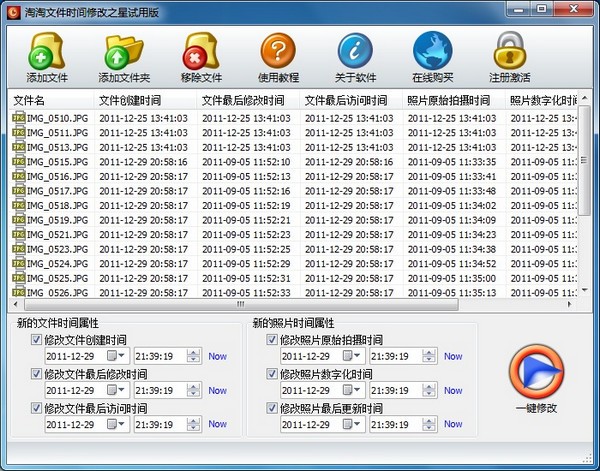The width and height of the screenshot is (600, 471).
Task: Click the time spinner for 文件最后访问时间
Action: [193, 424]
